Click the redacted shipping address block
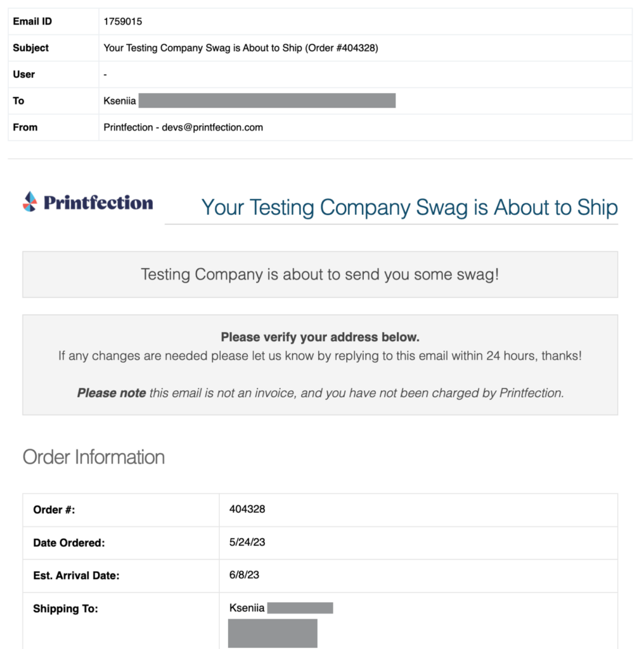Viewport: 644px width, 649px height. pyautogui.click(x=273, y=633)
